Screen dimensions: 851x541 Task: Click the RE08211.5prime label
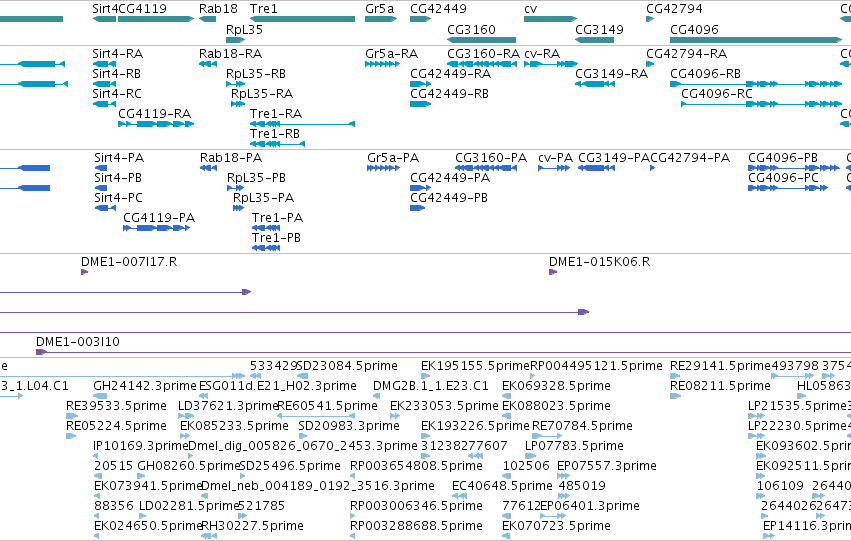click(720, 386)
